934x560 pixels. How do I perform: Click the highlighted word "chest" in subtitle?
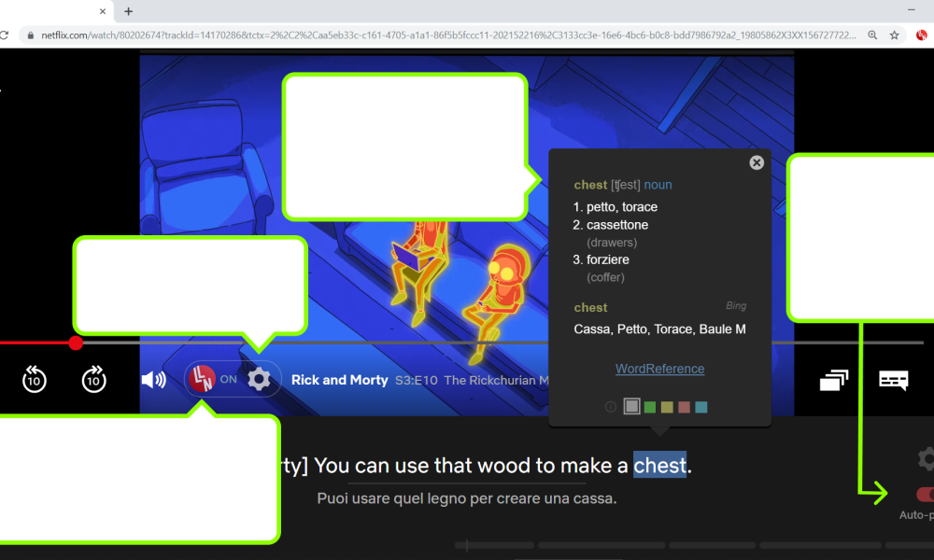(659, 466)
